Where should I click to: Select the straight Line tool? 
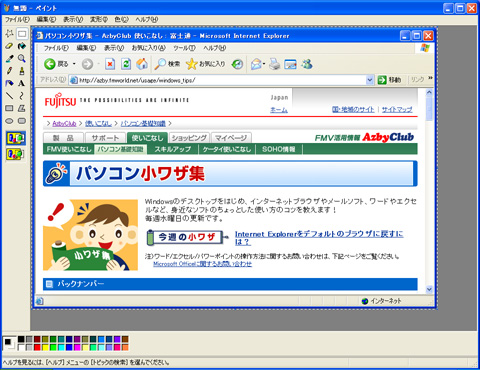9,96
